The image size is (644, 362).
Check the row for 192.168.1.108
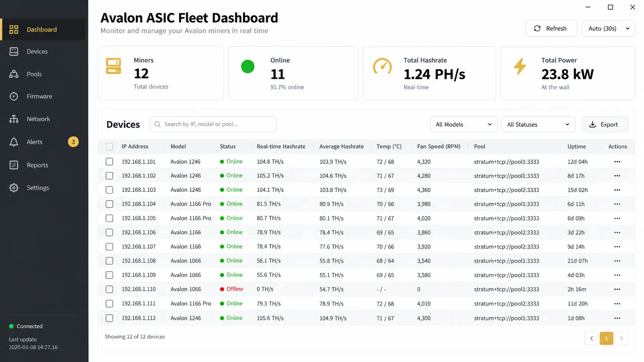[x=109, y=261]
